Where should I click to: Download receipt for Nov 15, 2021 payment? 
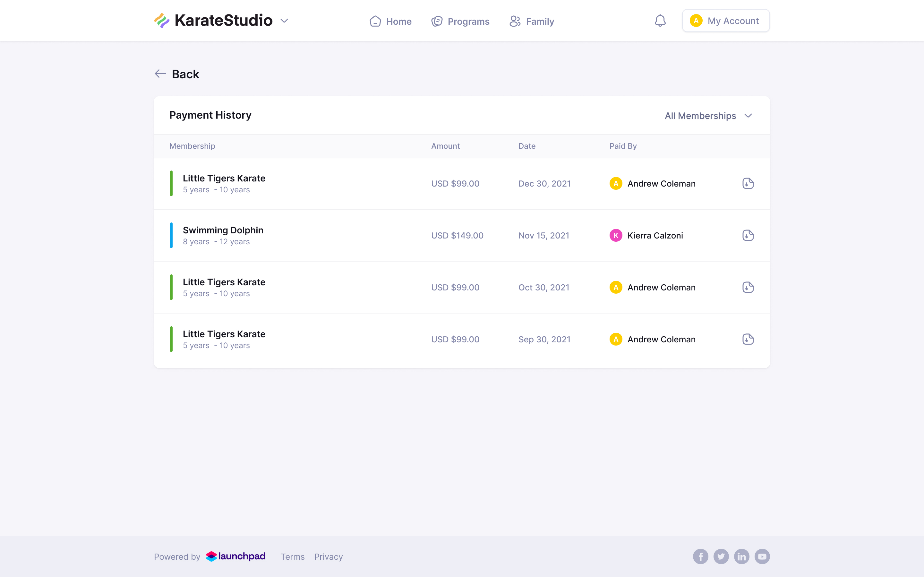point(748,236)
